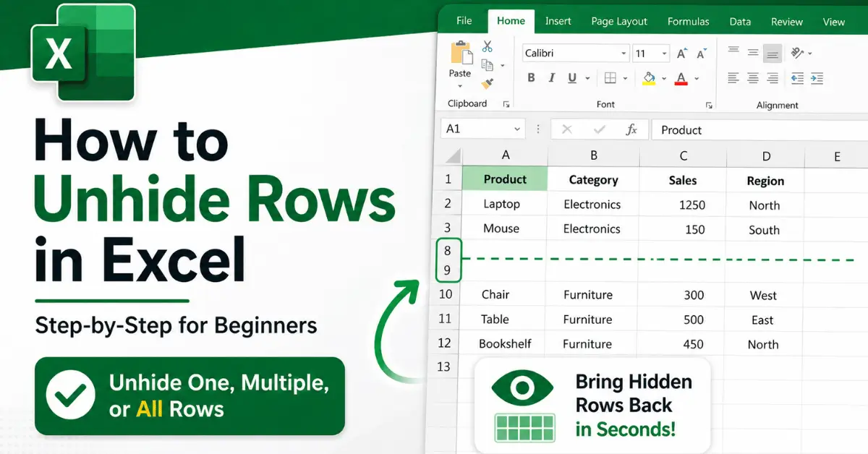
Task: Select row 10 header
Action: [x=446, y=294]
